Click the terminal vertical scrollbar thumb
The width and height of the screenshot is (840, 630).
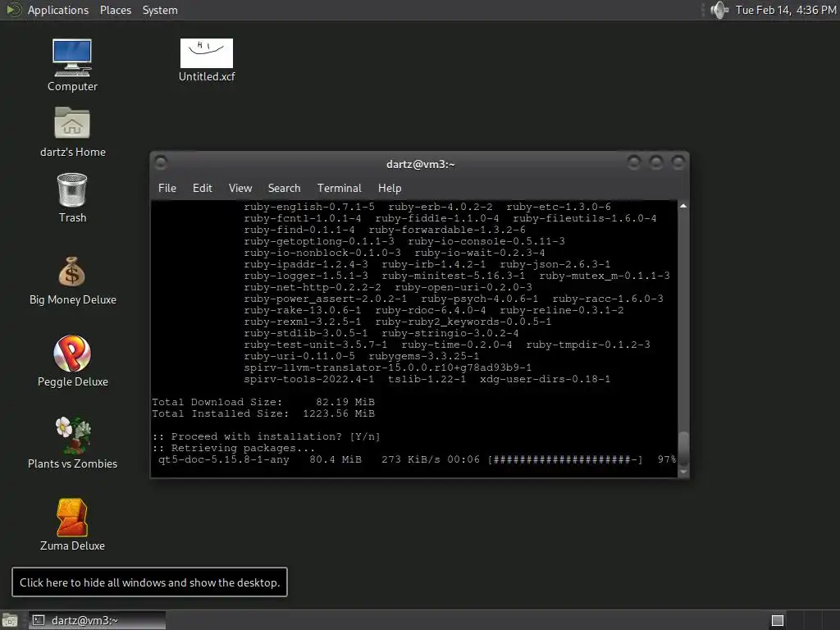683,449
